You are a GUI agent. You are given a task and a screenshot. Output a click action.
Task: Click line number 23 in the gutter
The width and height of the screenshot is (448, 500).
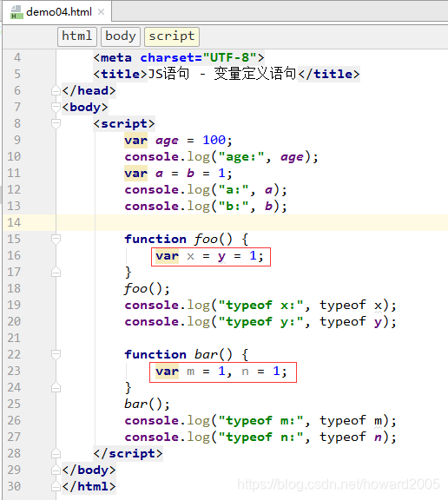14,372
